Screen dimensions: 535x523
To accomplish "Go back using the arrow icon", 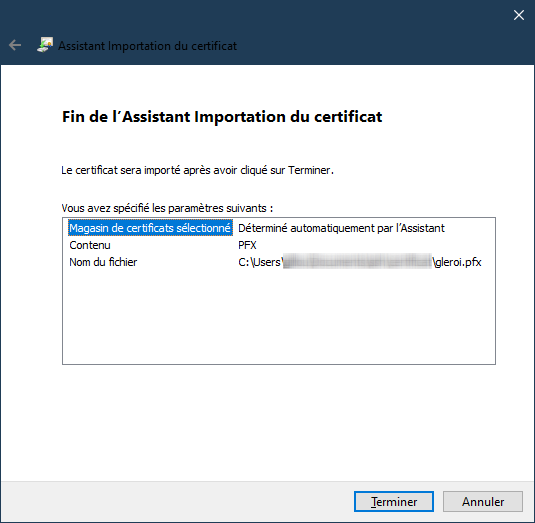I will (15, 45).
